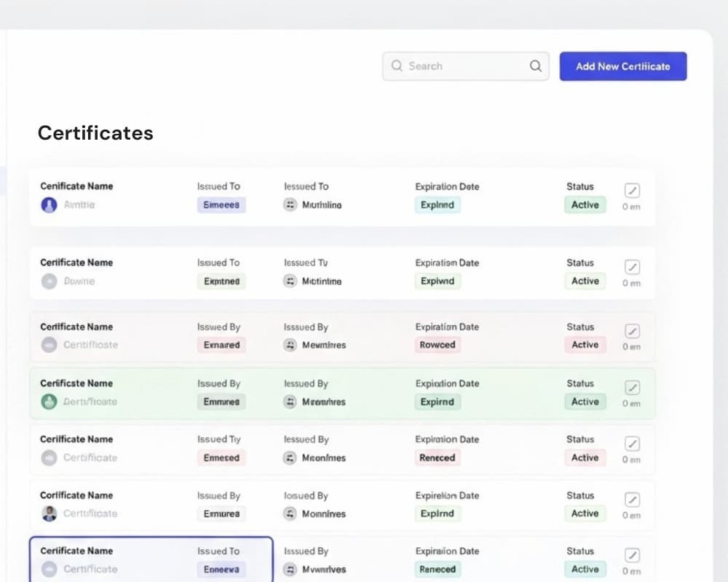The image size is (728, 582).
Task: Click Reneced badge in Emeced row
Action: coord(438,458)
